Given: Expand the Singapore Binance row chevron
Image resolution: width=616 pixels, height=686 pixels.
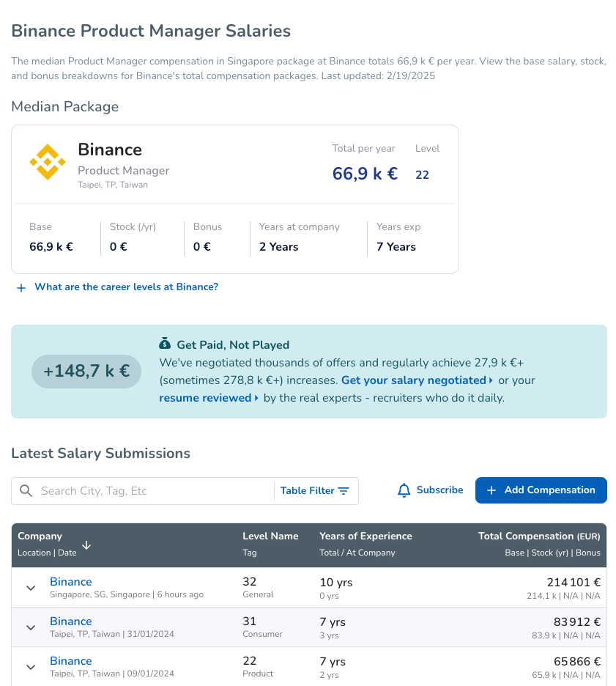Looking at the screenshot, I should [31, 588].
